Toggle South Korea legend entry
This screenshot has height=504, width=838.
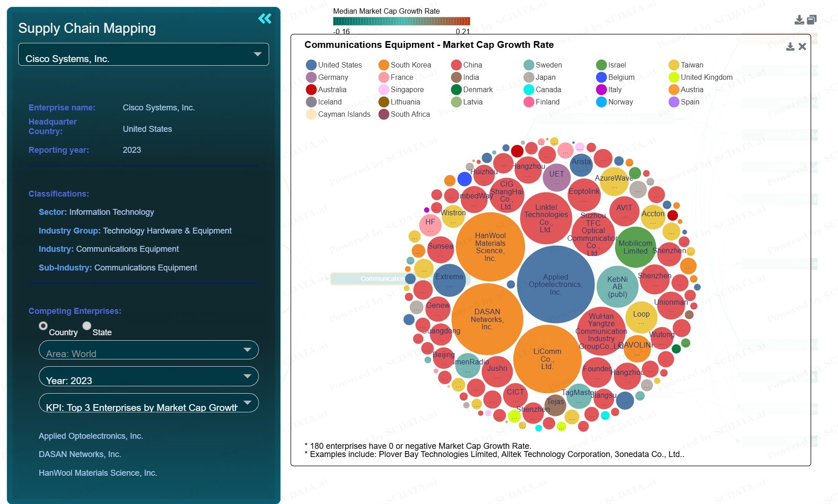tap(405, 65)
